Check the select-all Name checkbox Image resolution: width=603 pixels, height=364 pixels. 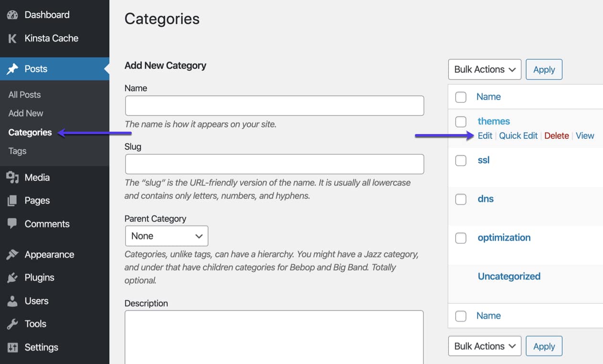coord(461,97)
